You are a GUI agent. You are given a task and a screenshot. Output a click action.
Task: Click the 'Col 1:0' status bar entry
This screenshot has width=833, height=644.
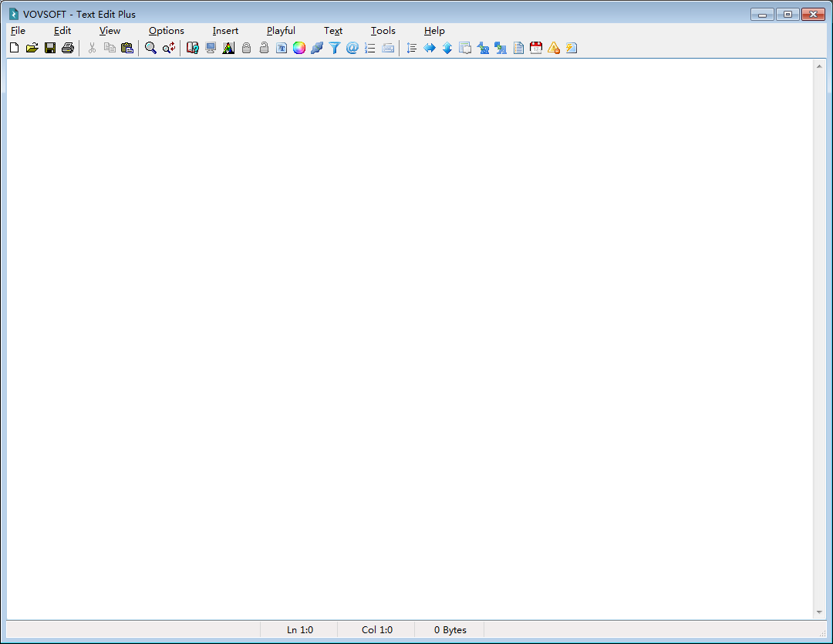[376, 629]
